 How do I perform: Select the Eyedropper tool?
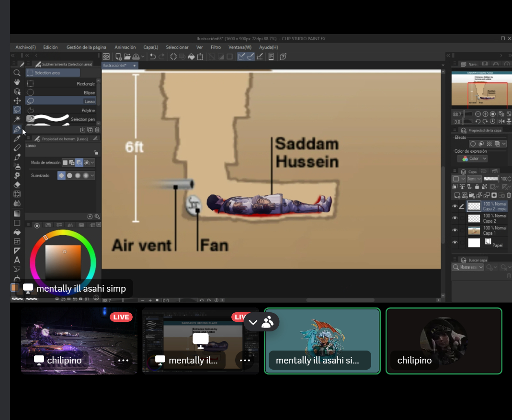(17, 139)
